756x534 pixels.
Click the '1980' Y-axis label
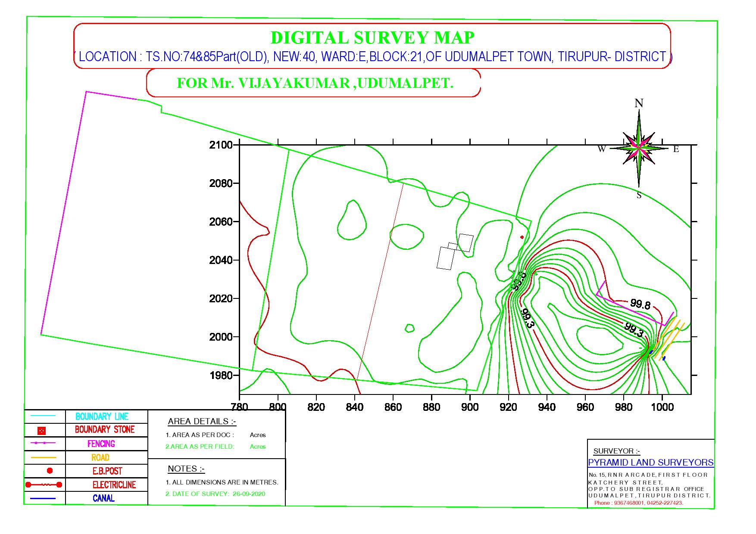point(221,375)
